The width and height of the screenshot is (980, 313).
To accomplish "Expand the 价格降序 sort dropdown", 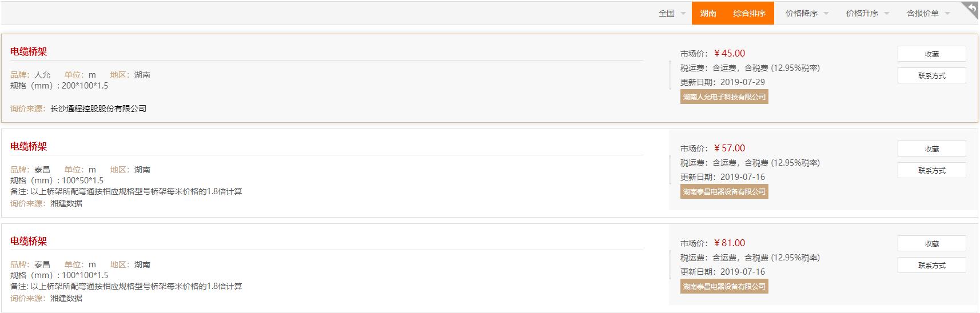I will tap(807, 13).
